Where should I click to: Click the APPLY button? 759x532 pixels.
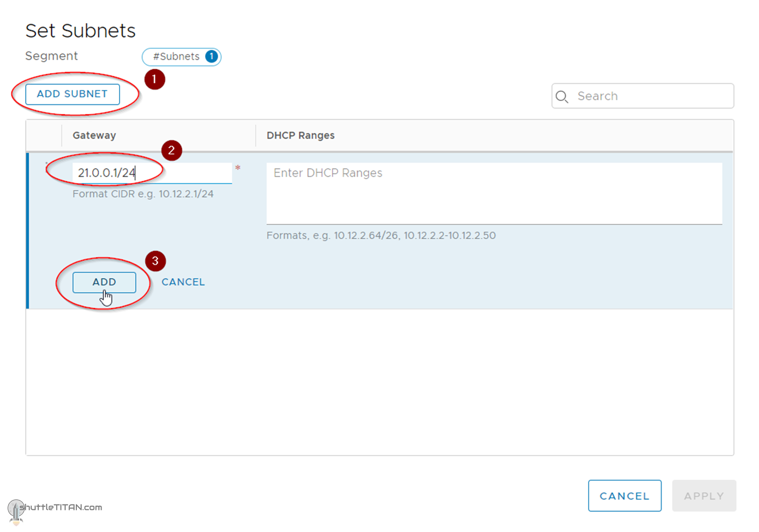coord(704,496)
